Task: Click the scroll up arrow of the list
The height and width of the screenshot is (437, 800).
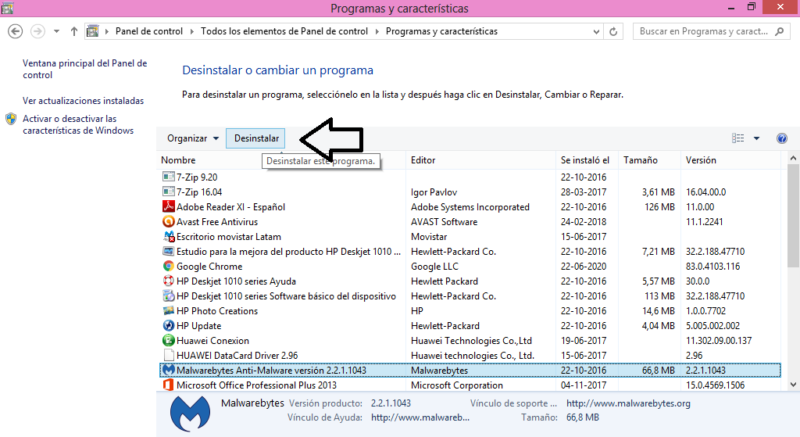Action: [793, 159]
